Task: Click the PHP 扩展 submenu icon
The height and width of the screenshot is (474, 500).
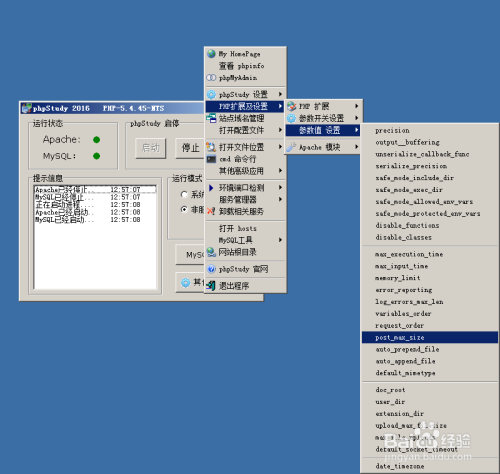Action: (x=292, y=106)
